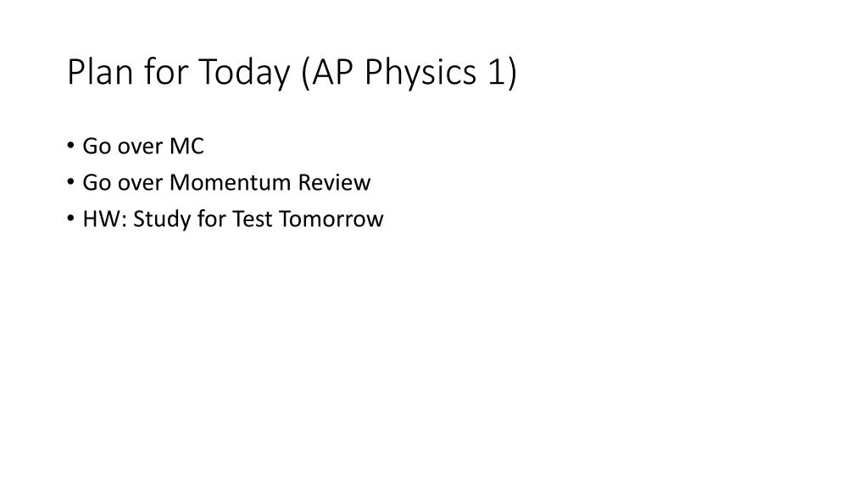Click the bullet dot before 'HW: Study'
The width and height of the screenshot is (868, 488).
[70, 219]
